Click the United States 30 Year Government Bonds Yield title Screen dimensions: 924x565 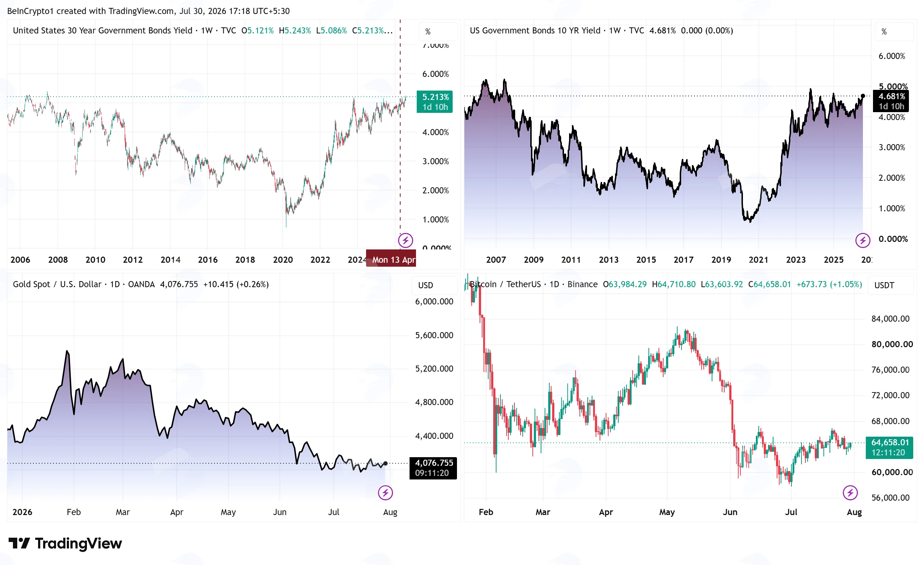[102, 31]
